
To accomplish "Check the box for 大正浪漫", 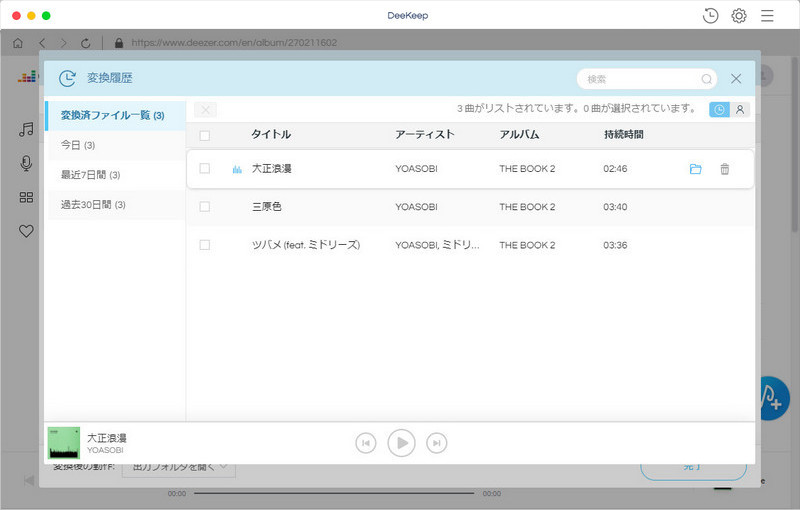I will click(205, 168).
